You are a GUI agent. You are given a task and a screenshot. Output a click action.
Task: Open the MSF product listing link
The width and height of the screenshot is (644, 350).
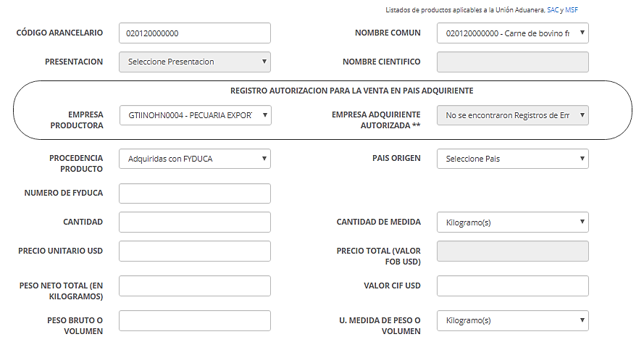pyautogui.click(x=572, y=10)
